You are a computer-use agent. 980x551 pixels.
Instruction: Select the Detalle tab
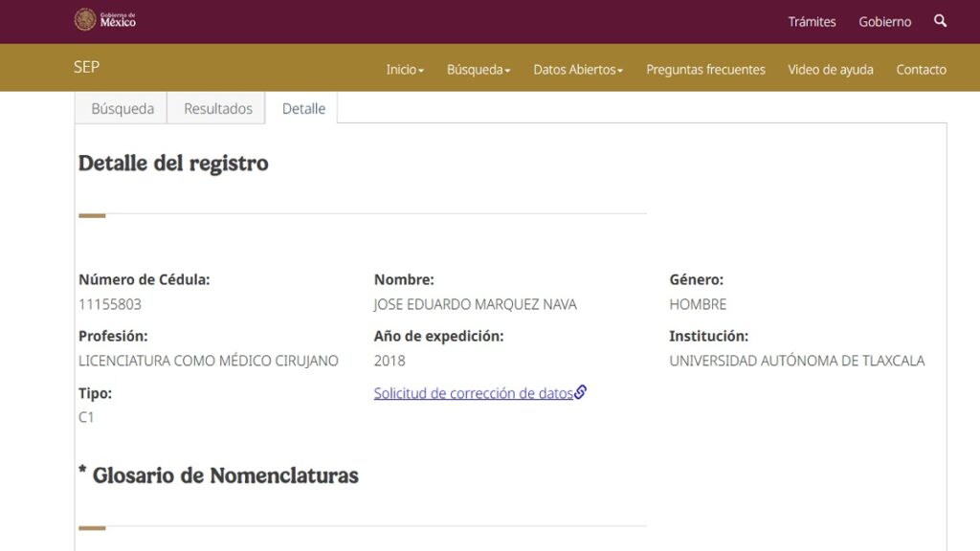[303, 109]
